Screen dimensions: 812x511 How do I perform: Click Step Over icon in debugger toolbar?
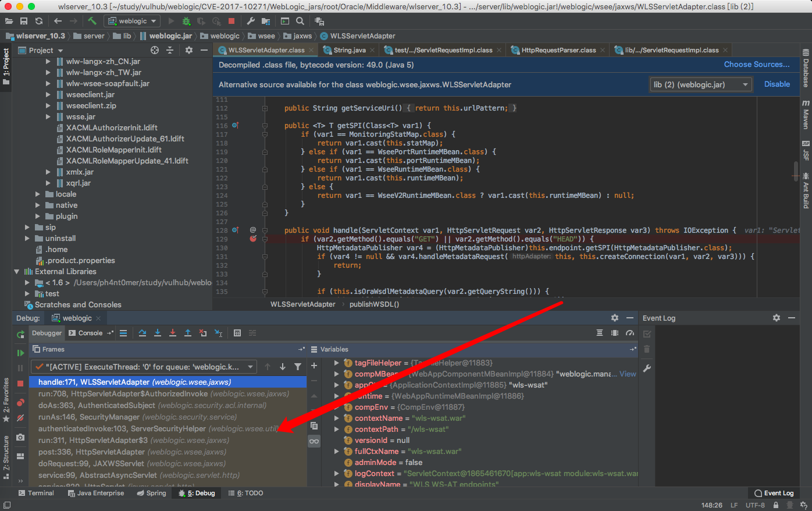[143, 333]
